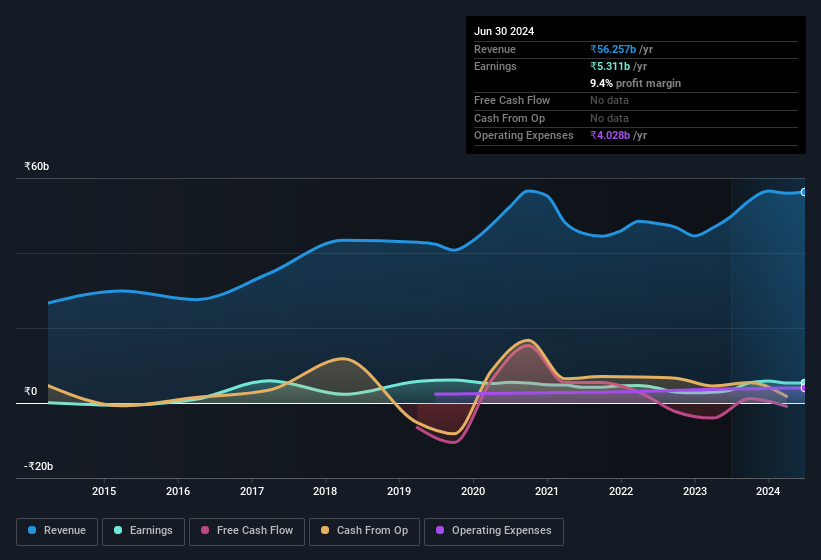This screenshot has height=560, width=821.
Task: Click the Operating Expenses row label in tooltip
Action: click(524, 136)
